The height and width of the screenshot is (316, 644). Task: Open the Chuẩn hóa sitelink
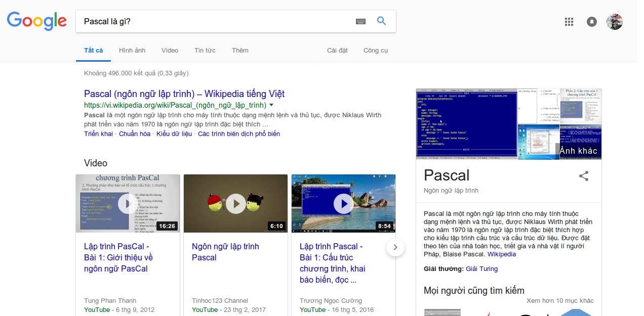(135, 134)
